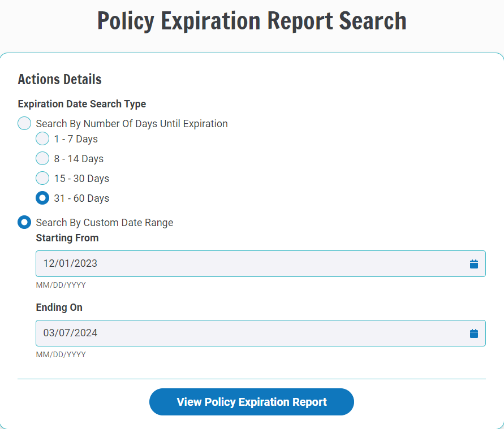Click the Expiration Date Search Type label
Viewport: 504px width, 429px height.
point(81,104)
